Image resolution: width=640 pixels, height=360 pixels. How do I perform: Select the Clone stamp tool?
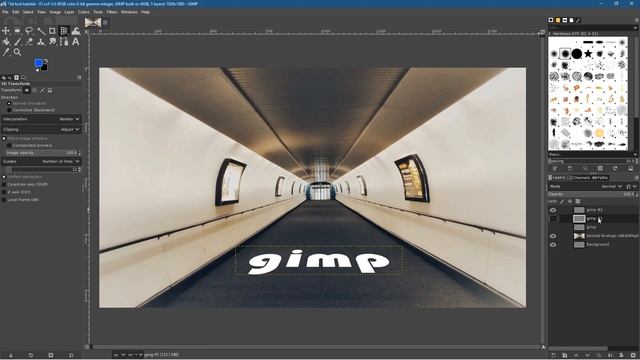click(x=41, y=42)
